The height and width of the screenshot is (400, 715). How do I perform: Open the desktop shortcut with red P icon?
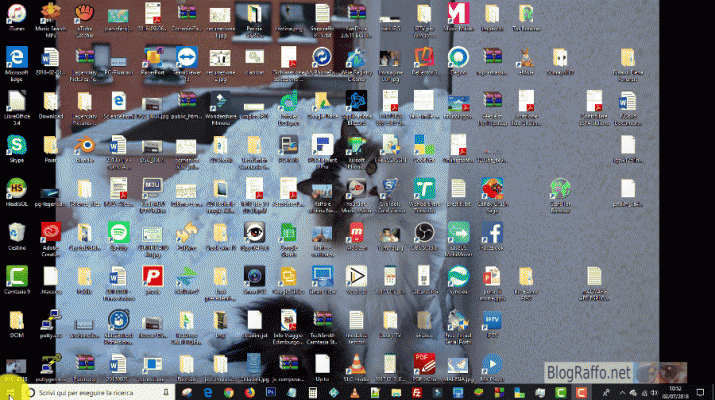click(x=153, y=277)
